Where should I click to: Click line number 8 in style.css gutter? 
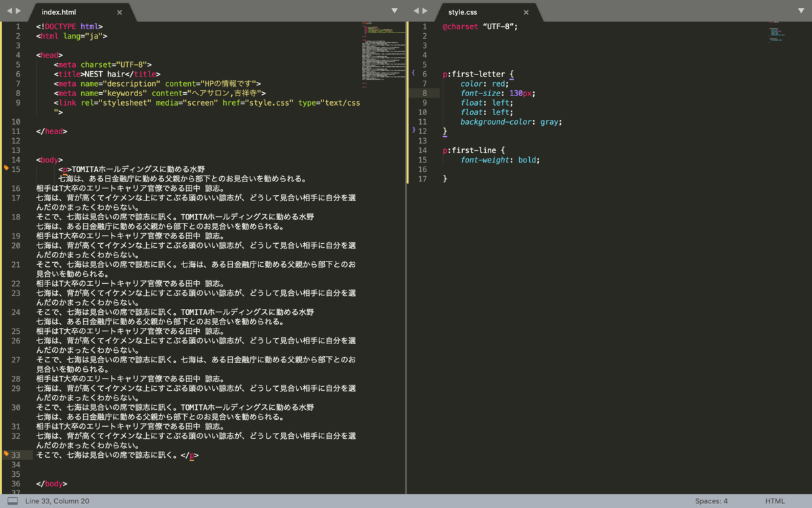click(424, 93)
